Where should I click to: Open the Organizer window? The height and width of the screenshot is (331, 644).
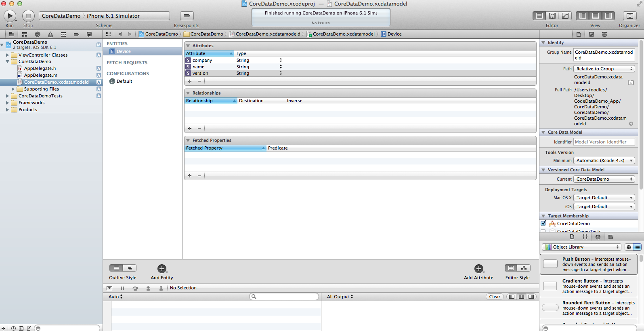point(629,16)
